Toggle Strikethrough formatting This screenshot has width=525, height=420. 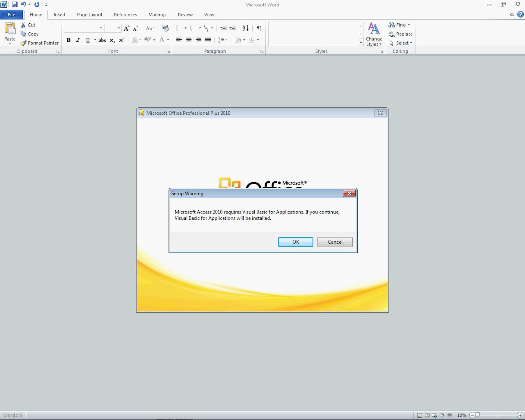click(x=102, y=40)
